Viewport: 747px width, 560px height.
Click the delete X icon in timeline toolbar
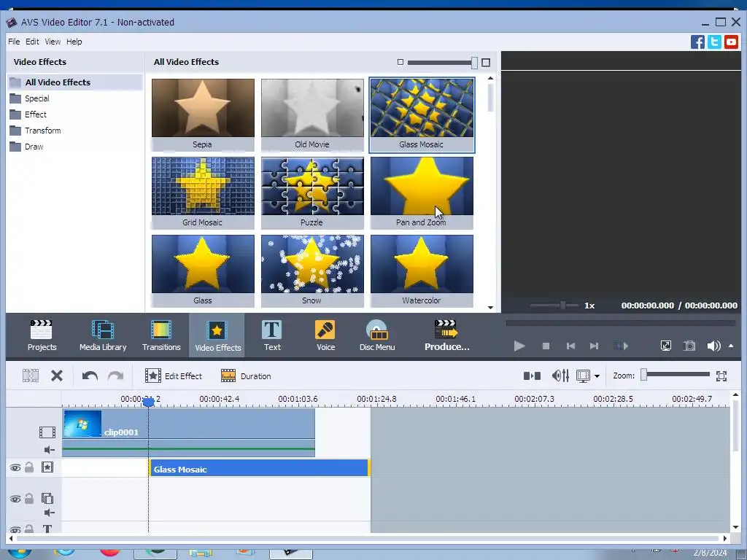coord(57,376)
